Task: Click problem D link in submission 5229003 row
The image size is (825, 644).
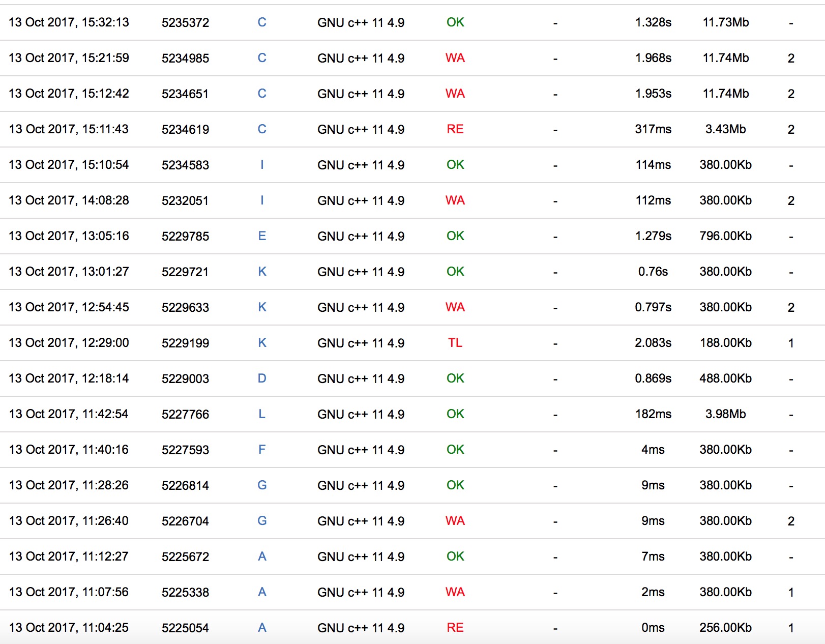Action: (262, 378)
